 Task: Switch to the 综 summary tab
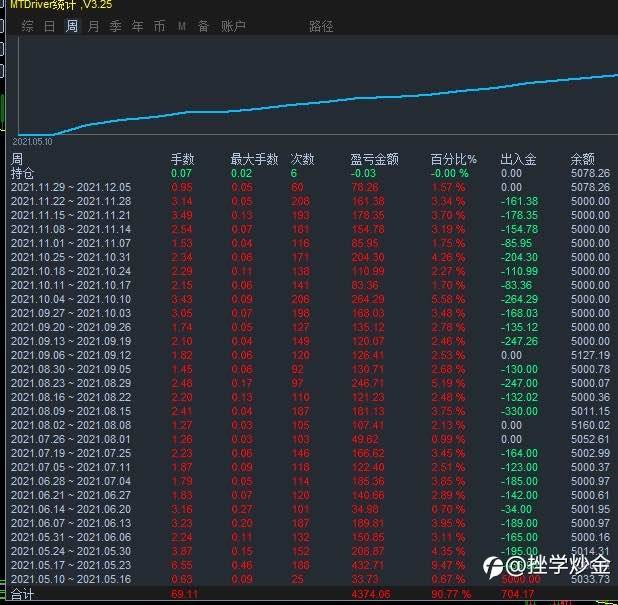click(28, 26)
